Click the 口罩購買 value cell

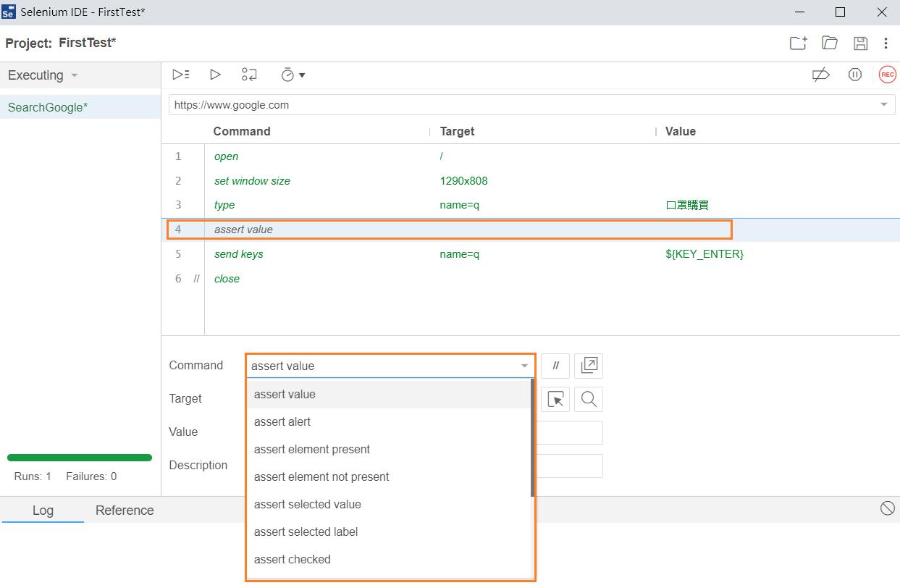pyautogui.click(x=687, y=205)
